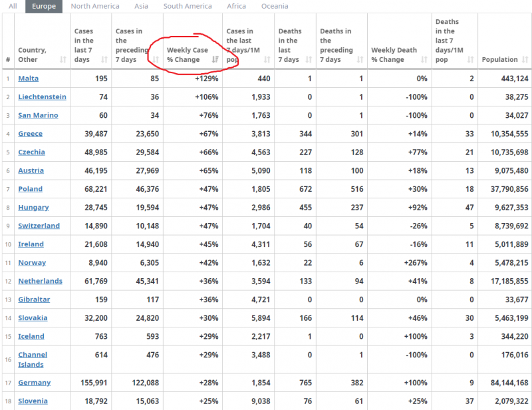Viewport: 532px width, 410px height.
Task: Click sort icon for Cases in last 7 days
Action: 104,60
